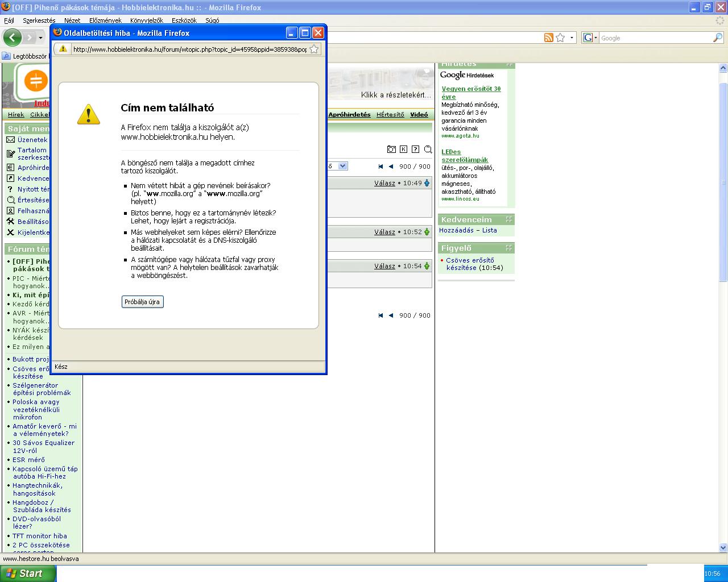Bookmark the error page with the popup star icon
Screen dimensions: 728x582
click(x=314, y=49)
